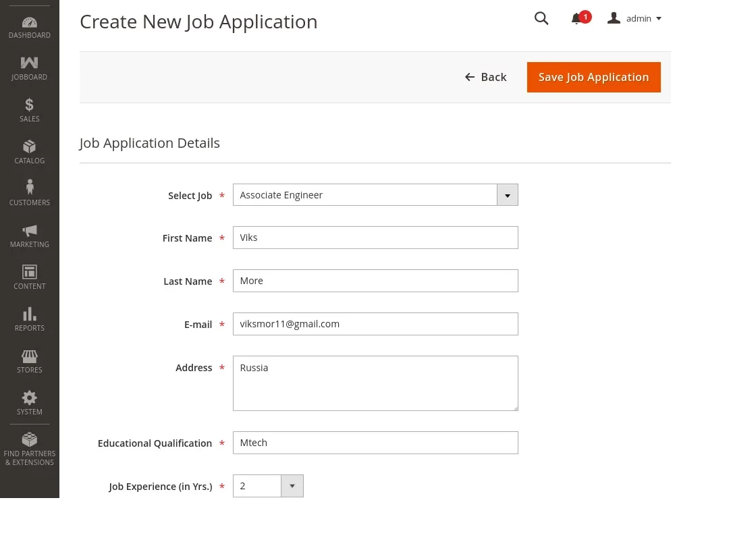Expand the Job Experience dropdown
Image resolution: width=756 pixels, height=548 pixels.
[x=292, y=485]
